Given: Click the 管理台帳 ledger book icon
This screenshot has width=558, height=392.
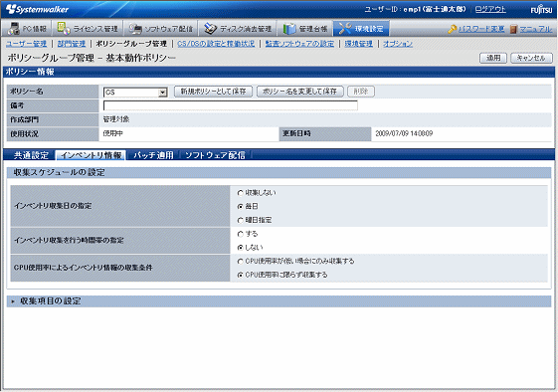Looking at the screenshot, I should pos(289,29).
